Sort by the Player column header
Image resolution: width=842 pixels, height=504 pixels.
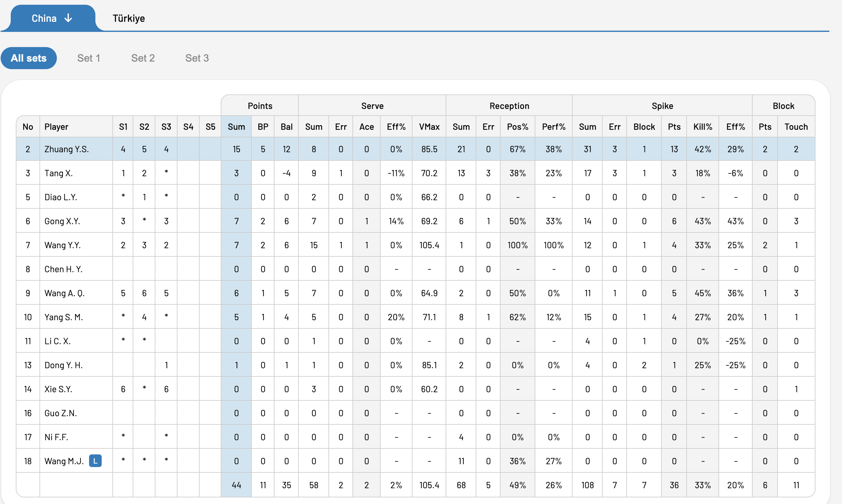pyautogui.click(x=76, y=127)
